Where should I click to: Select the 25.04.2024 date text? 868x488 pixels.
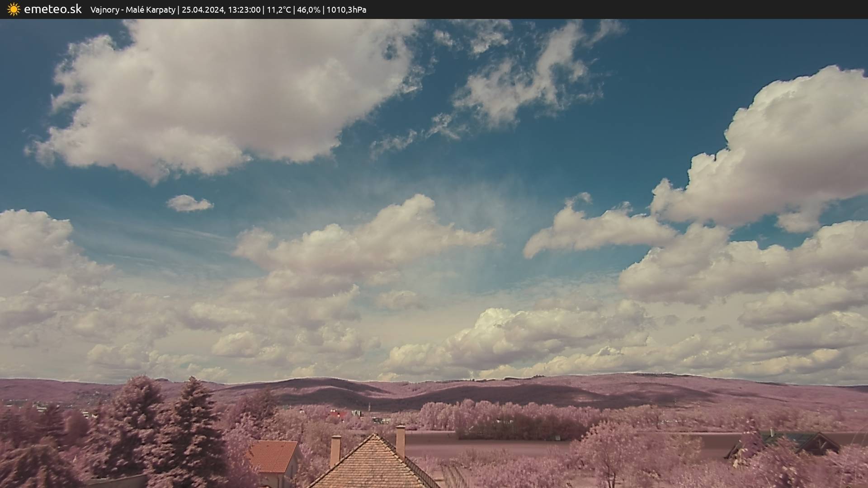click(203, 10)
